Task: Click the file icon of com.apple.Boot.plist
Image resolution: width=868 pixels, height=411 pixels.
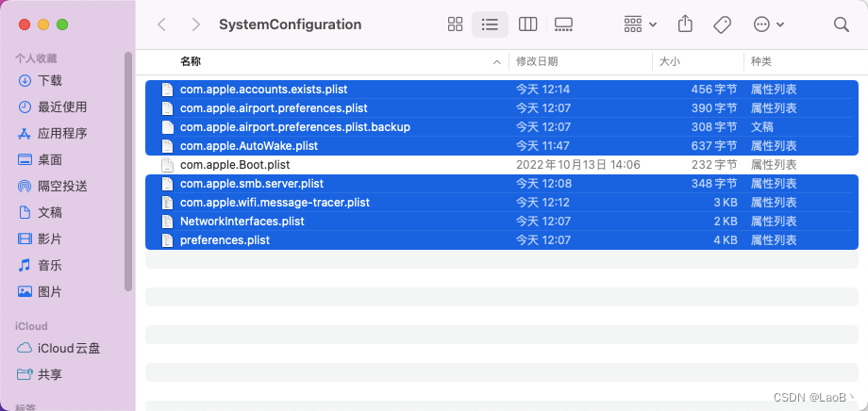Action: pos(167,164)
